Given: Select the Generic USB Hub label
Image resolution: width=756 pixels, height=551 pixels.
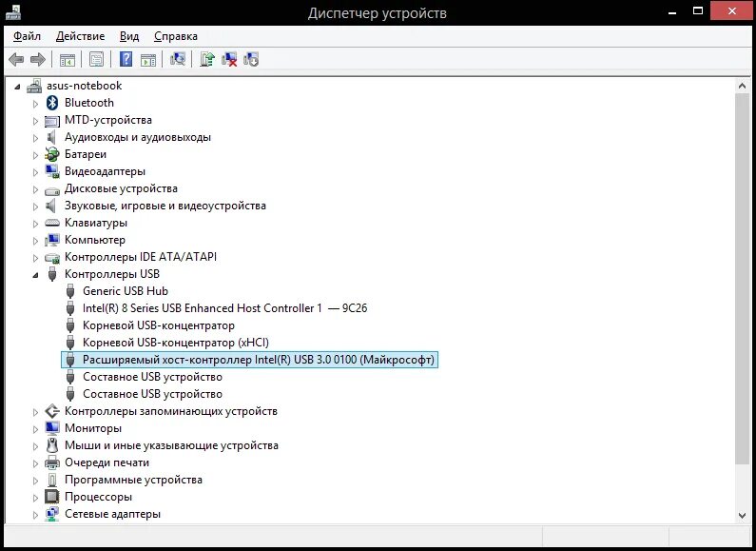Looking at the screenshot, I should (x=126, y=291).
